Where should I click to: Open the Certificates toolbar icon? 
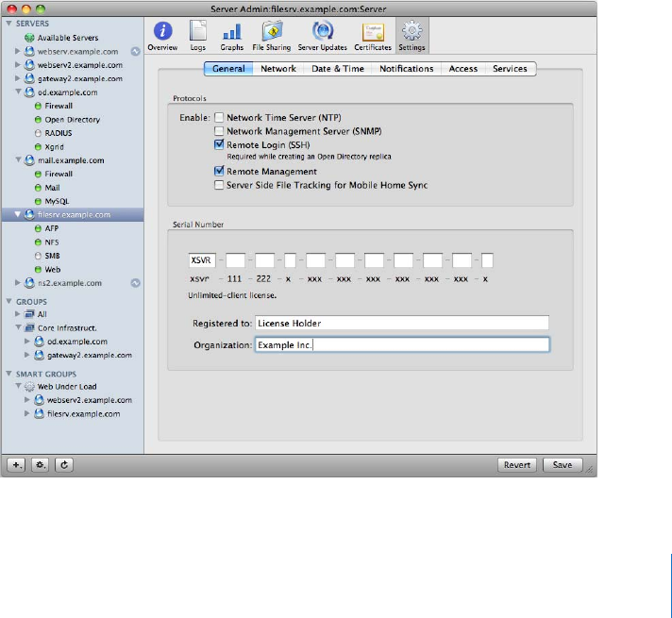coord(373,36)
